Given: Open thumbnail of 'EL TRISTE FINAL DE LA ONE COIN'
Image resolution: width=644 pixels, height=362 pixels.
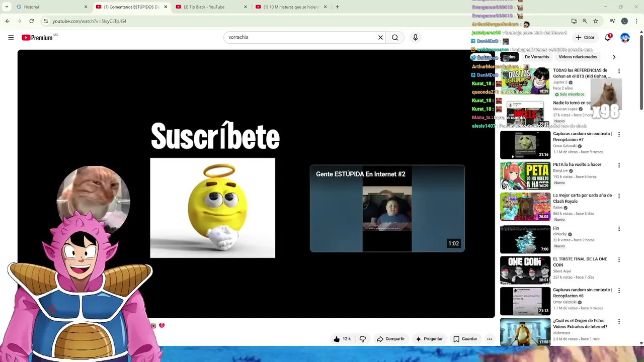Looking at the screenshot, I should pos(525,270).
